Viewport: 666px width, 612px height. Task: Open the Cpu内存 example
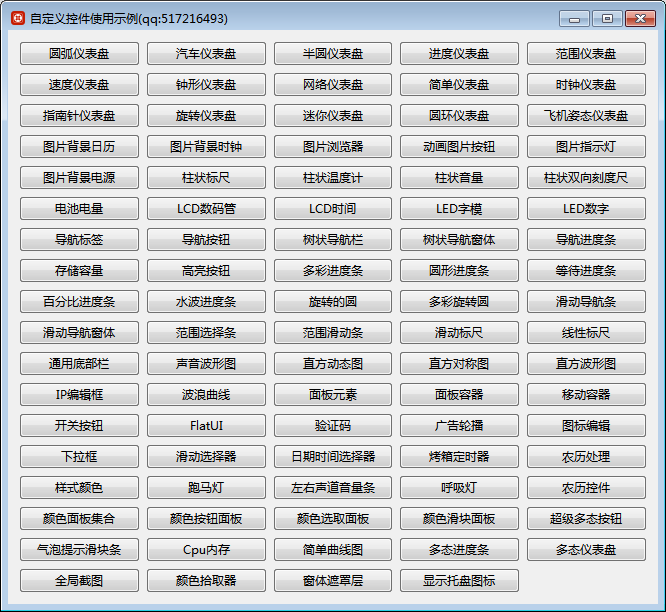click(x=206, y=550)
